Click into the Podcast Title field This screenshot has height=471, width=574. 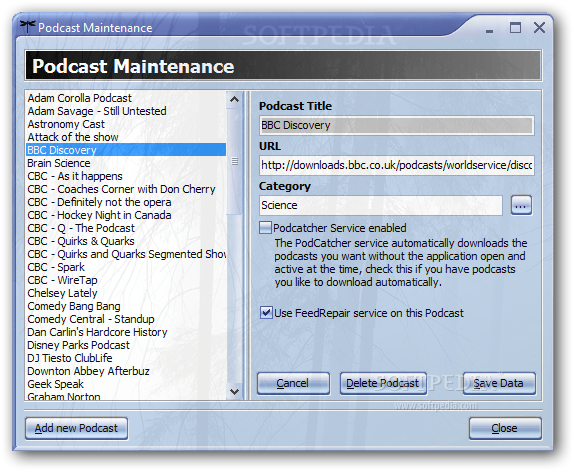tap(396, 126)
